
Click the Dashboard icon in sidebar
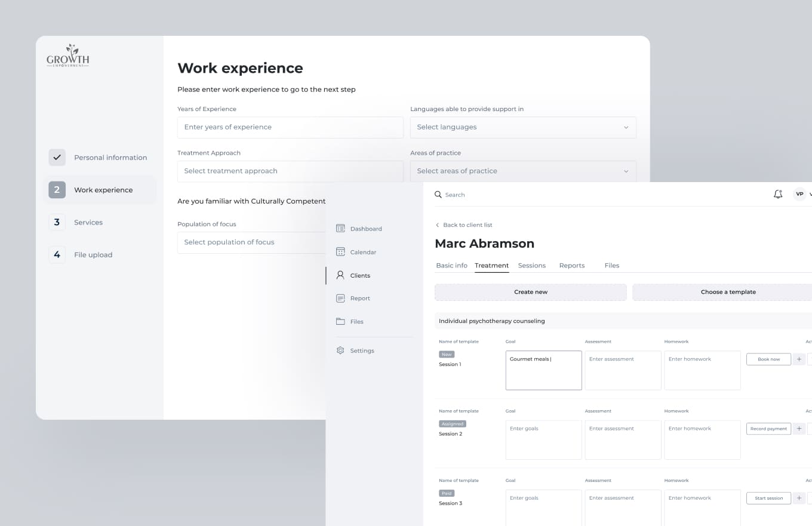click(x=340, y=229)
